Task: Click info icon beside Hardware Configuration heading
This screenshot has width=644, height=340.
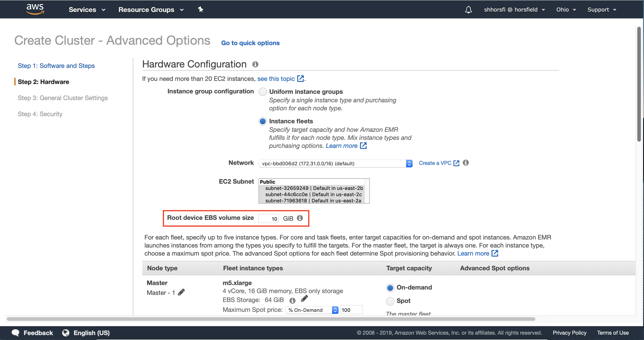Action: point(255,64)
